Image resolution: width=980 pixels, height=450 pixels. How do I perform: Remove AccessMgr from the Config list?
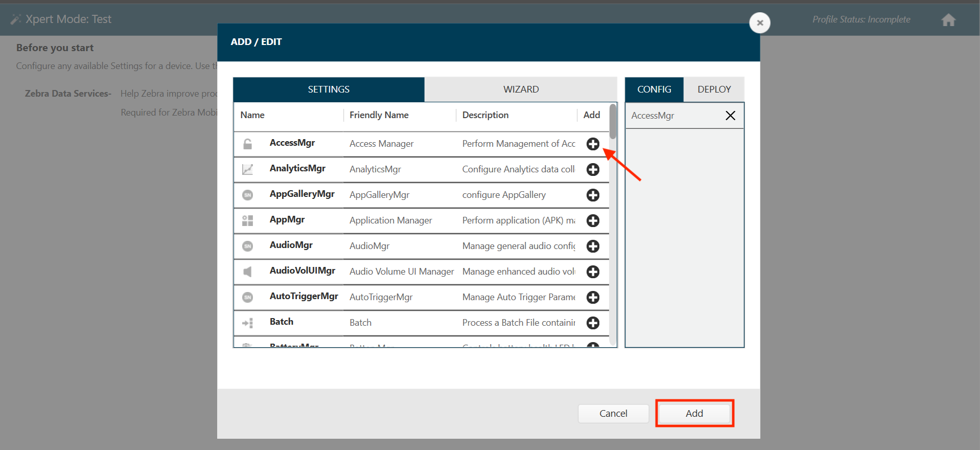[730, 116]
